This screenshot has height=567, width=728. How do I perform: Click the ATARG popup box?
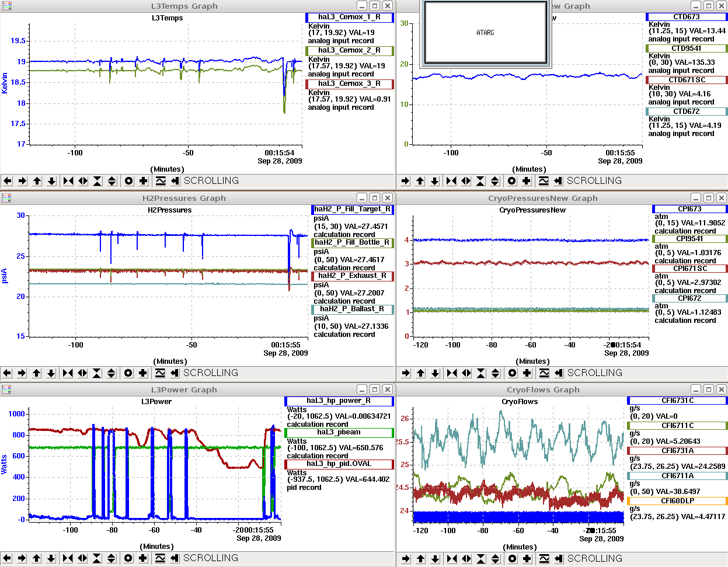point(486,33)
